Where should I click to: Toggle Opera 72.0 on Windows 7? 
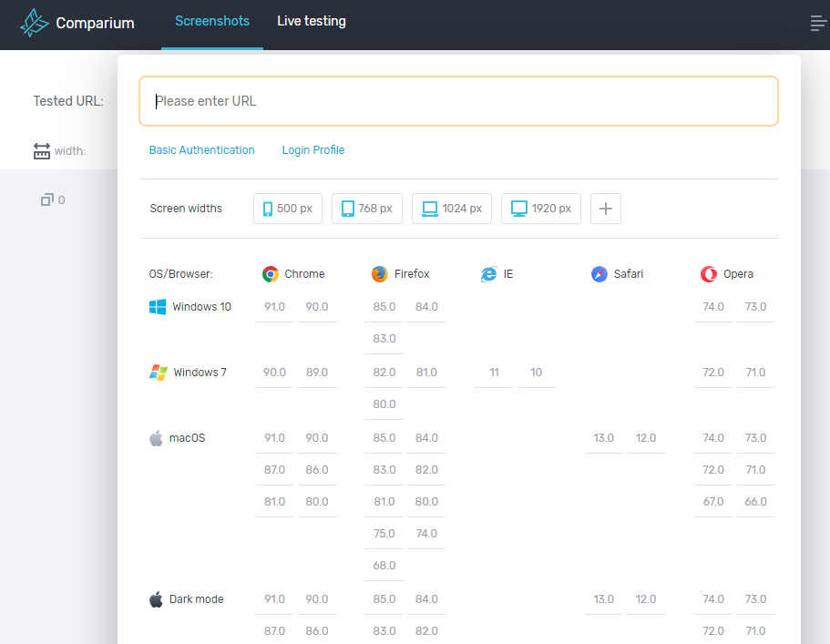pos(713,373)
